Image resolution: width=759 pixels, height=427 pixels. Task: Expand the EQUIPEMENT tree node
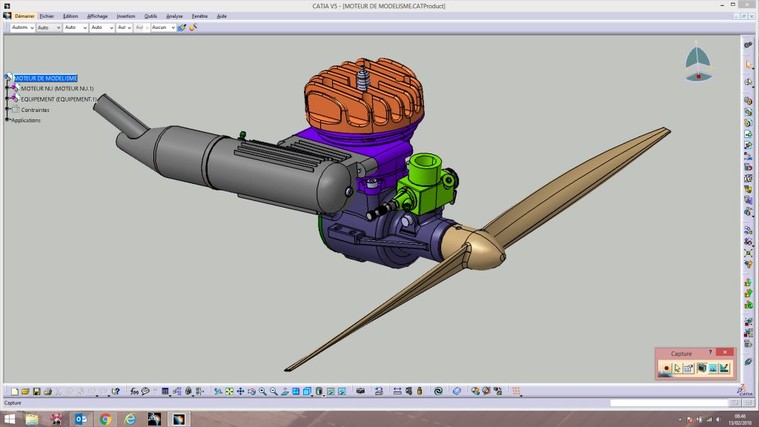click(8, 99)
